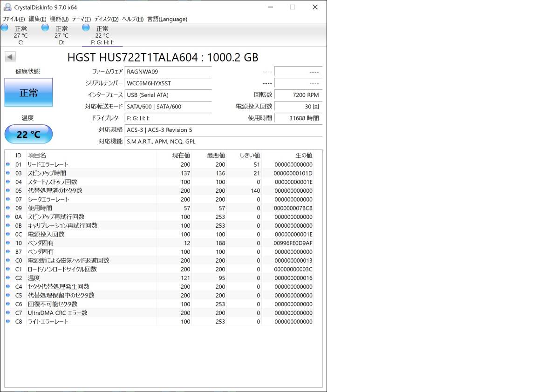Click the 生の値 column header
This screenshot has width=559, height=392.
(x=288, y=155)
